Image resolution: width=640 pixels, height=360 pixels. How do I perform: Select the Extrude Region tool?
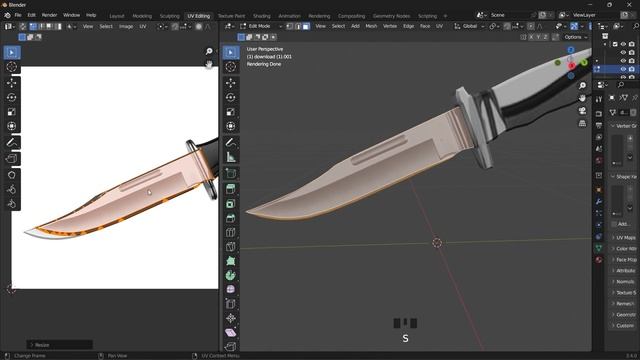[x=231, y=189]
